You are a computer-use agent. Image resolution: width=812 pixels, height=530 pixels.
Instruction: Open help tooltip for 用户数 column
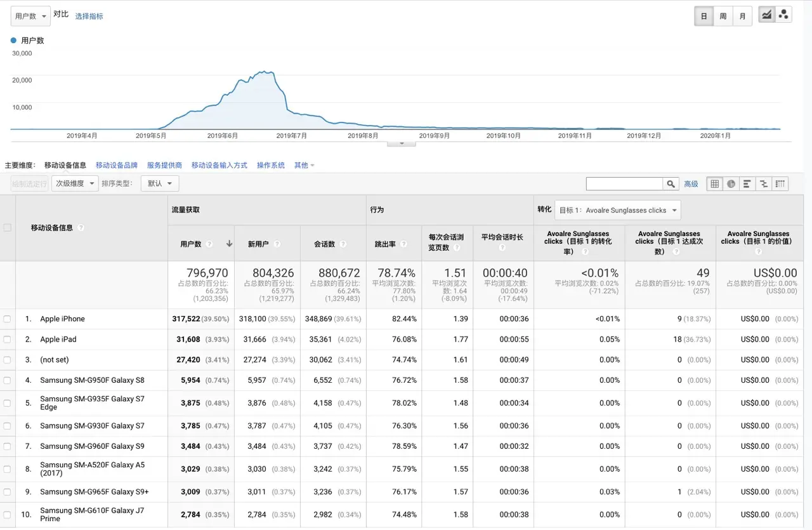[209, 244]
